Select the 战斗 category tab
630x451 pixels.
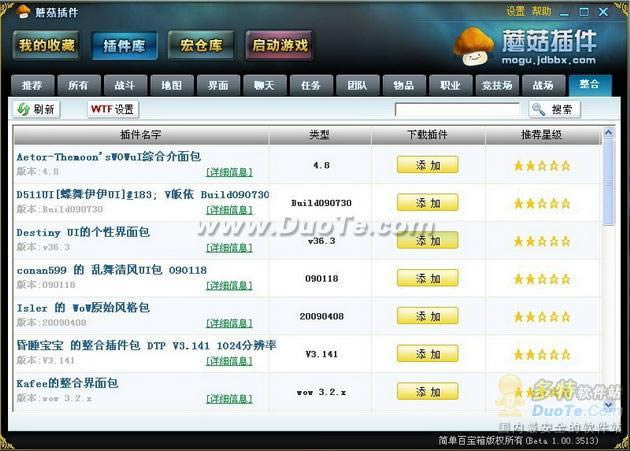coord(125,85)
